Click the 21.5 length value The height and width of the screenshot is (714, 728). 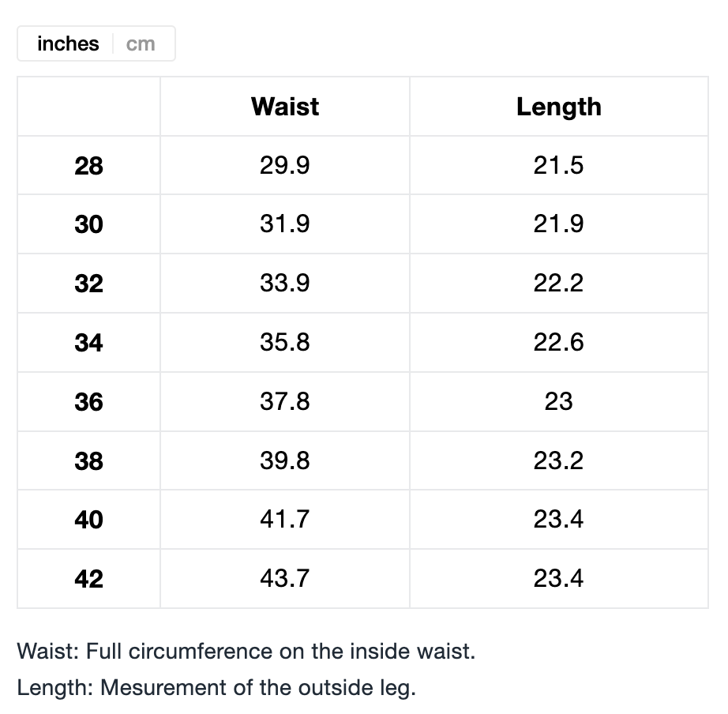click(x=558, y=165)
